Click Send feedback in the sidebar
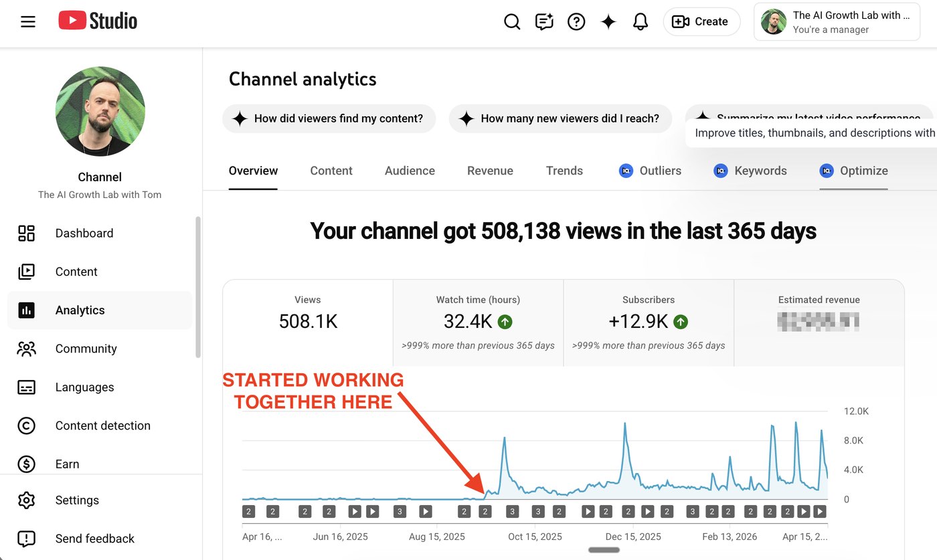Screen dimensions: 937x560 click(x=100, y=539)
